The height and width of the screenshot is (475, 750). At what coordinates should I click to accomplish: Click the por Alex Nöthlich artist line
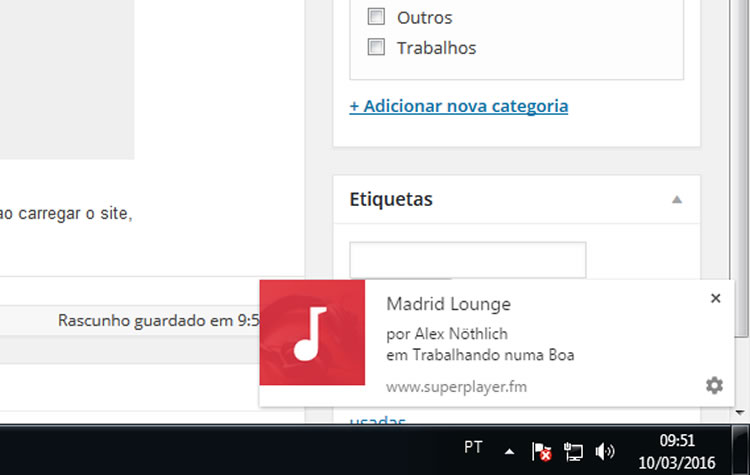449,334
